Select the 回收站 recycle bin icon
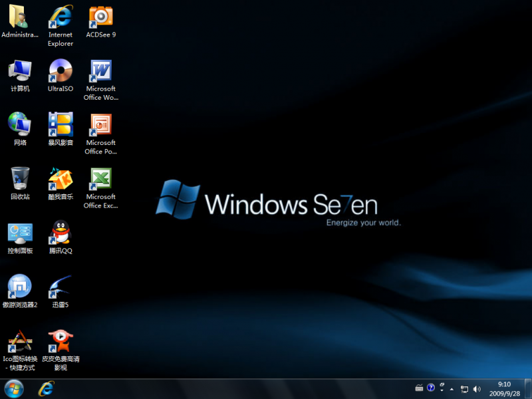The image size is (532, 399). [20, 184]
